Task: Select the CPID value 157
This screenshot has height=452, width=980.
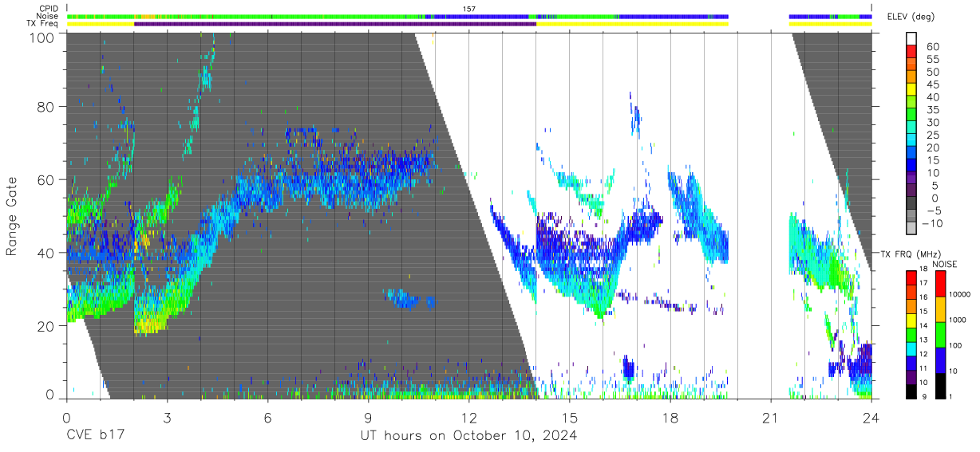Action: coord(468,8)
